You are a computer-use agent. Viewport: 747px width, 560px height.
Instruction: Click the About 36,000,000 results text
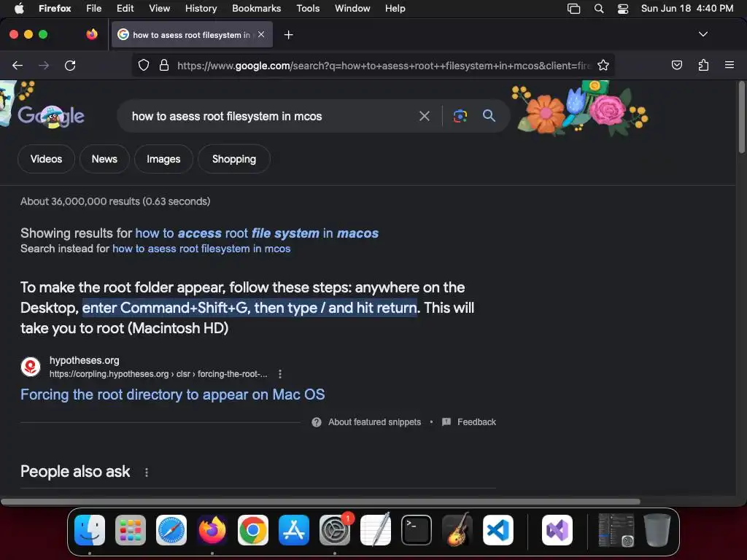click(115, 201)
